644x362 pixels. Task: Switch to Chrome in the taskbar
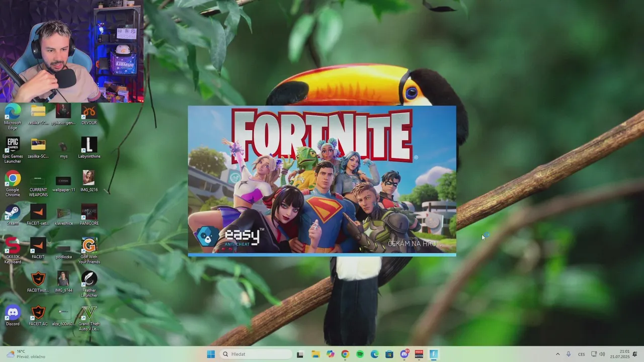tap(345, 354)
